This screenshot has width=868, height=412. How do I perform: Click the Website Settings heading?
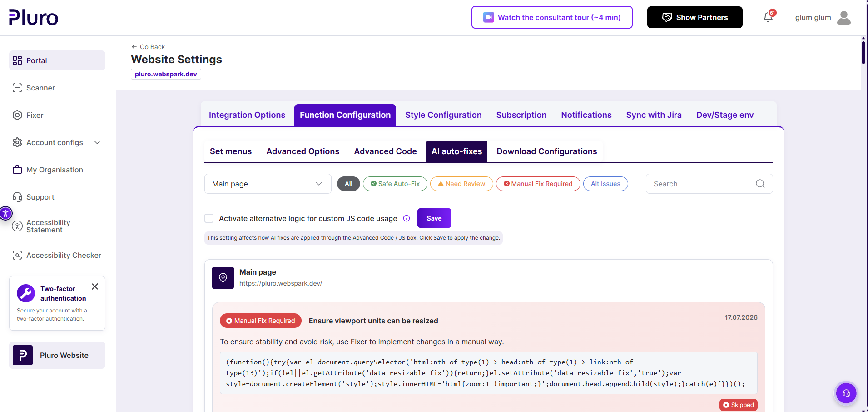(x=177, y=60)
